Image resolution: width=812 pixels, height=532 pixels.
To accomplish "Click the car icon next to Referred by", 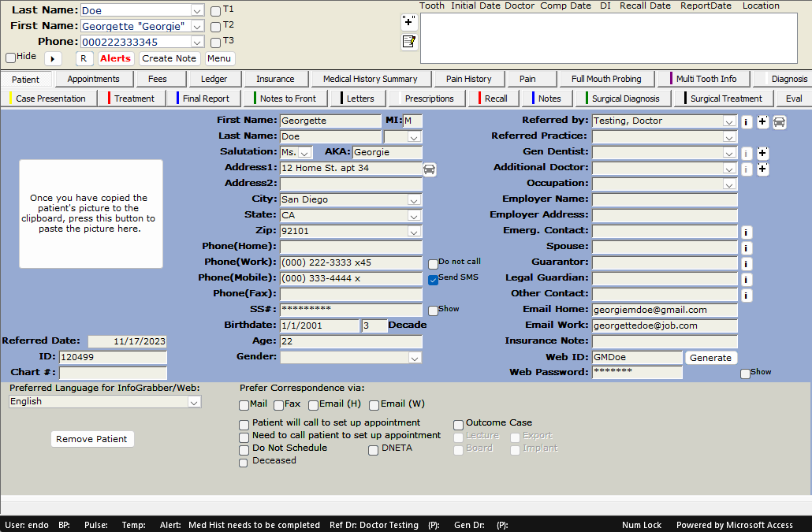I will [779, 121].
